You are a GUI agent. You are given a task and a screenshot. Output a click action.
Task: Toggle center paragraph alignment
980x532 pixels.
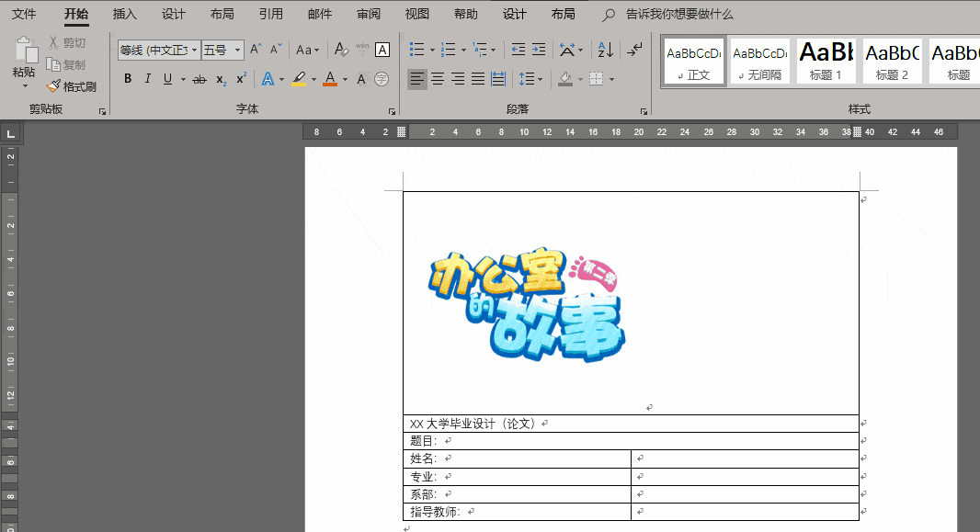tap(438, 79)
